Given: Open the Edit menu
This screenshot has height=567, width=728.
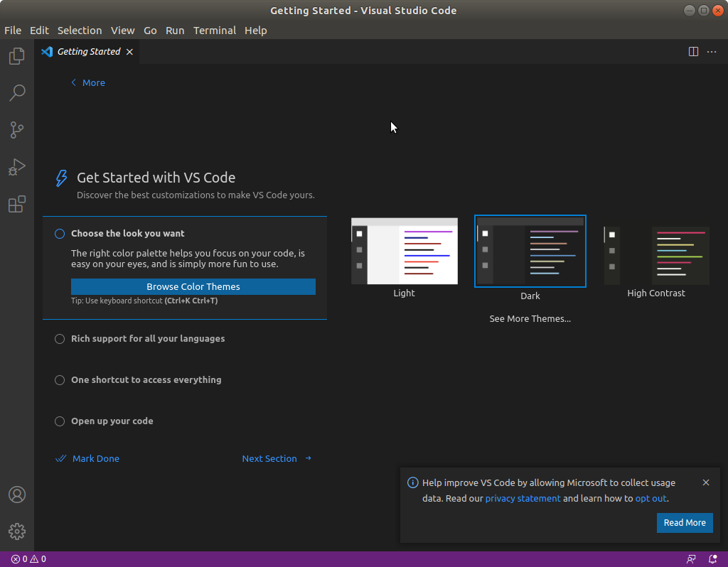Looking at the screenshot, I should tap(39, 31).
